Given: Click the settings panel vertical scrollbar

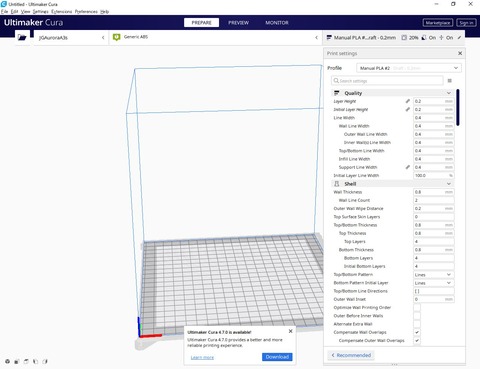Looking at the screenshot, I should click(458, 107).
